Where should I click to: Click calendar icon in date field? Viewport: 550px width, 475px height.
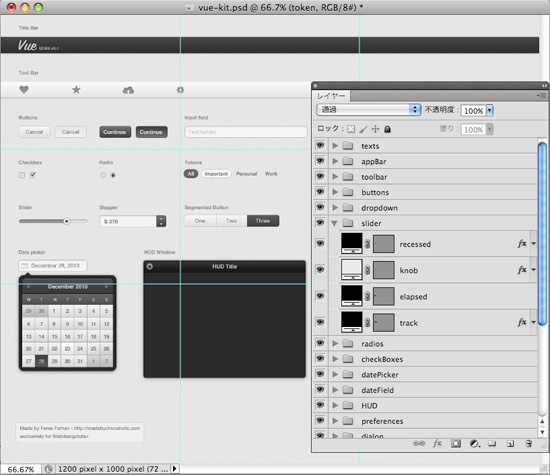point(25,266)
